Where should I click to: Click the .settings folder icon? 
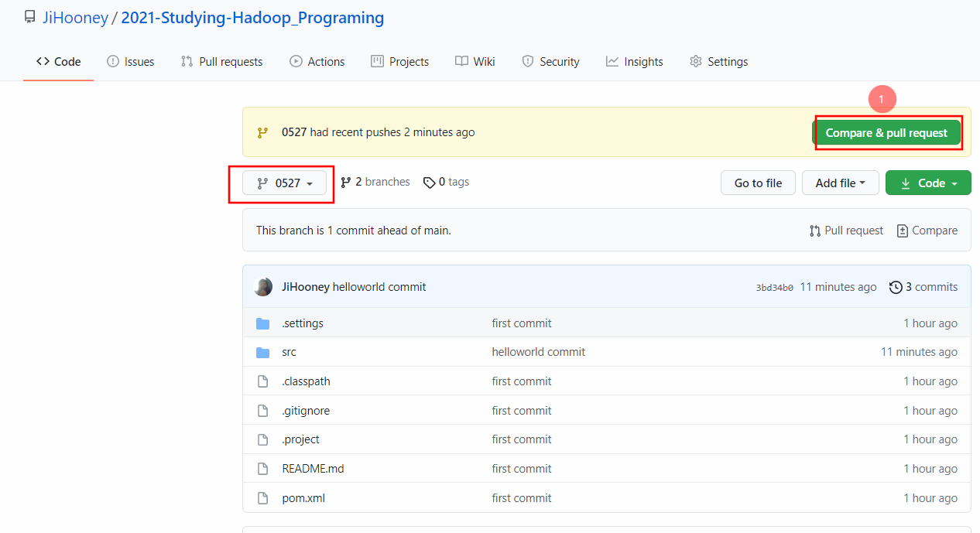pyautogui.click(x=262, y=323)
